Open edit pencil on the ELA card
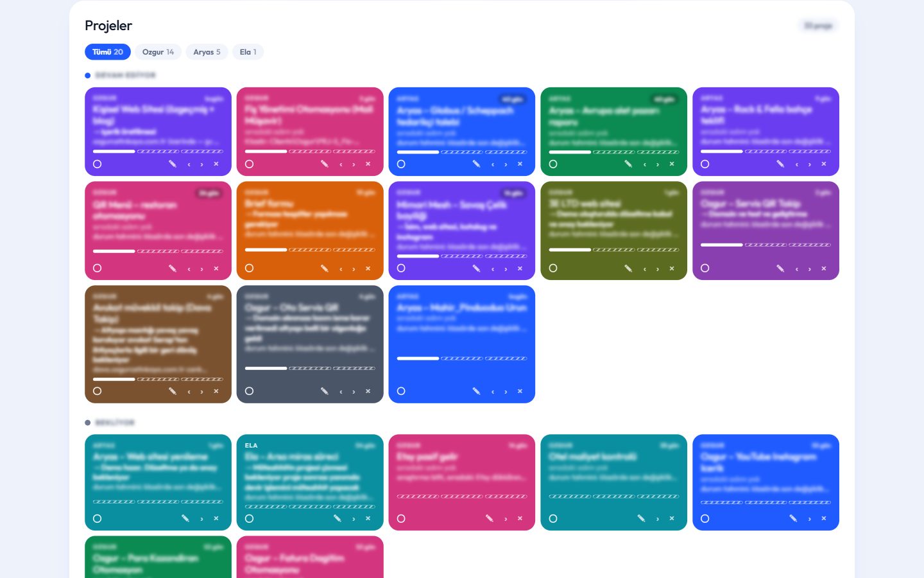The height and width of the screenshot is (578, 924). click(x=338, y=518)
